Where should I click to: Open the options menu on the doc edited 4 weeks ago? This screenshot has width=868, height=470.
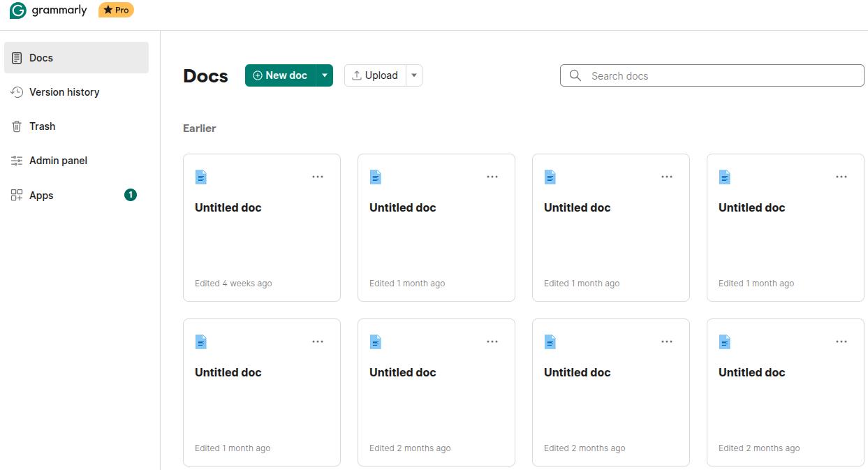(318, 177)
